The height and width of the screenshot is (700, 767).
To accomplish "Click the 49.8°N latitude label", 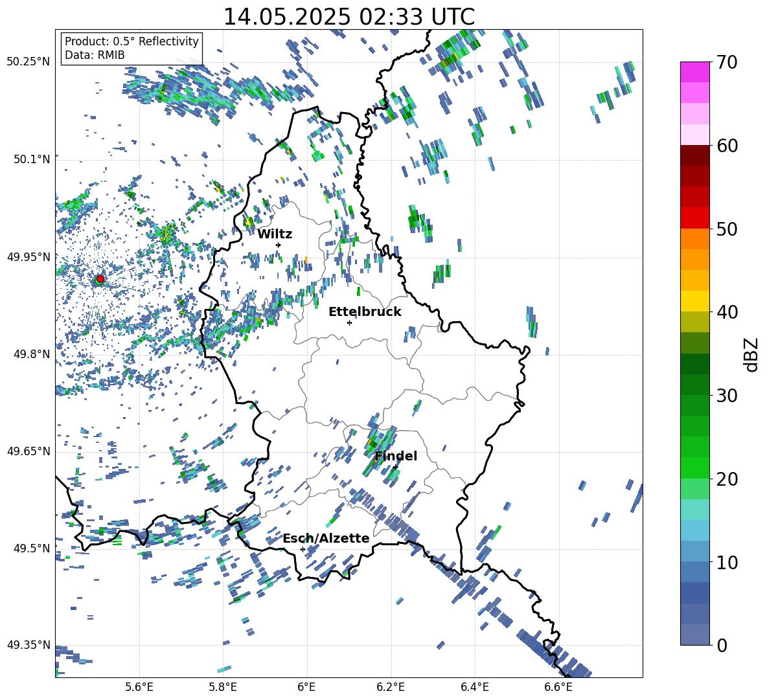I will [31, 354].
